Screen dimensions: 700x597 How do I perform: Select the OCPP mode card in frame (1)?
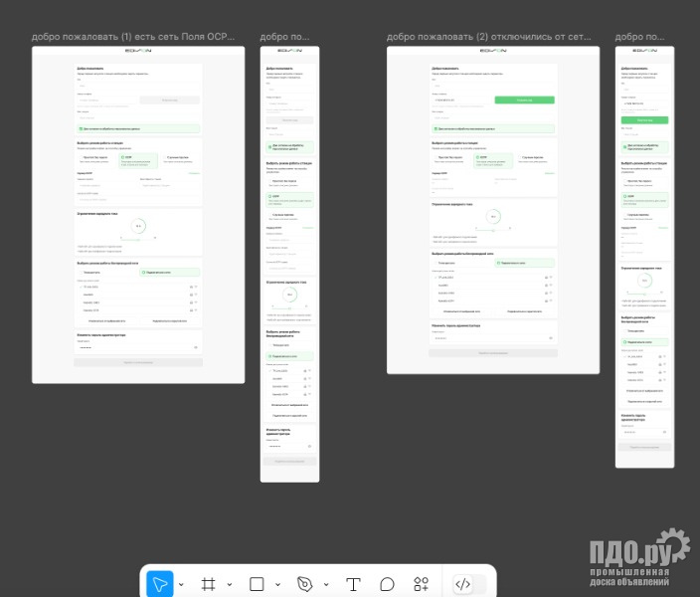pyautogui.click(x=138, y=159)
